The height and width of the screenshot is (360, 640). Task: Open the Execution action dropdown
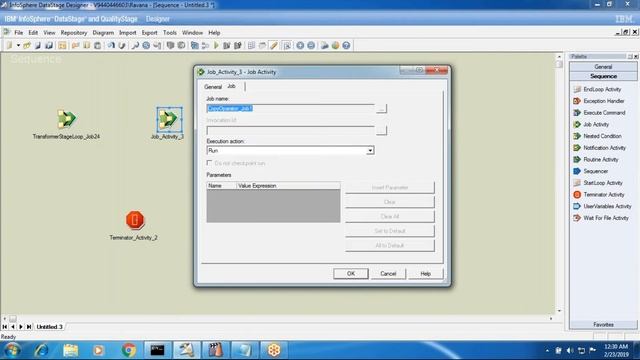(370, 151)
